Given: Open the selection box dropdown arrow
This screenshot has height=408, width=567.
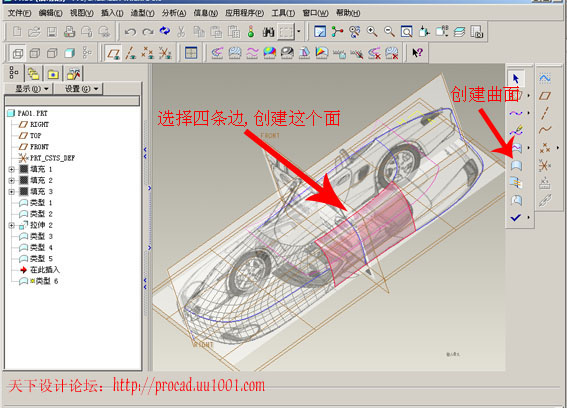Looking at the screenshot, I should point(299,32).
